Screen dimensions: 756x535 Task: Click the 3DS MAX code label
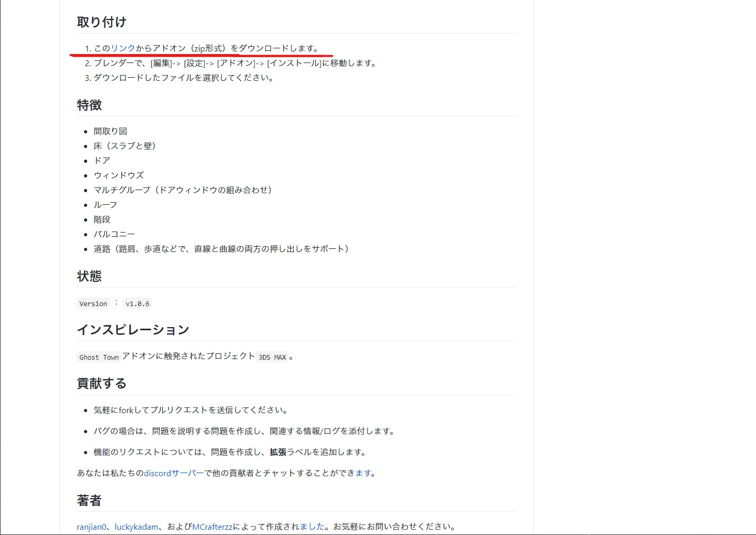coord(272,357)
